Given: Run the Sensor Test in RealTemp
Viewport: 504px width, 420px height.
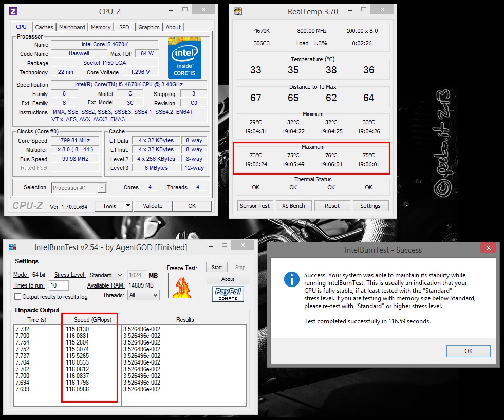Looking at the screenshot, I should pos(255,206).
